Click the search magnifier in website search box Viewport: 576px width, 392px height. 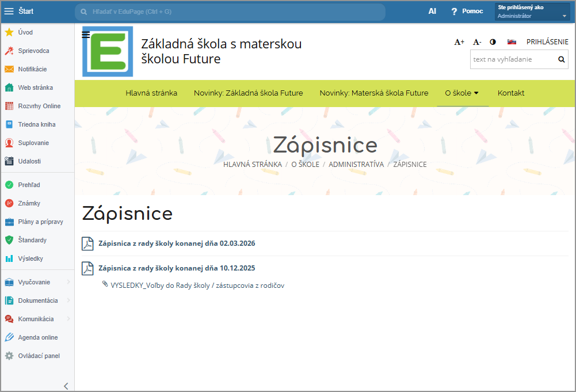pos(561,59)
